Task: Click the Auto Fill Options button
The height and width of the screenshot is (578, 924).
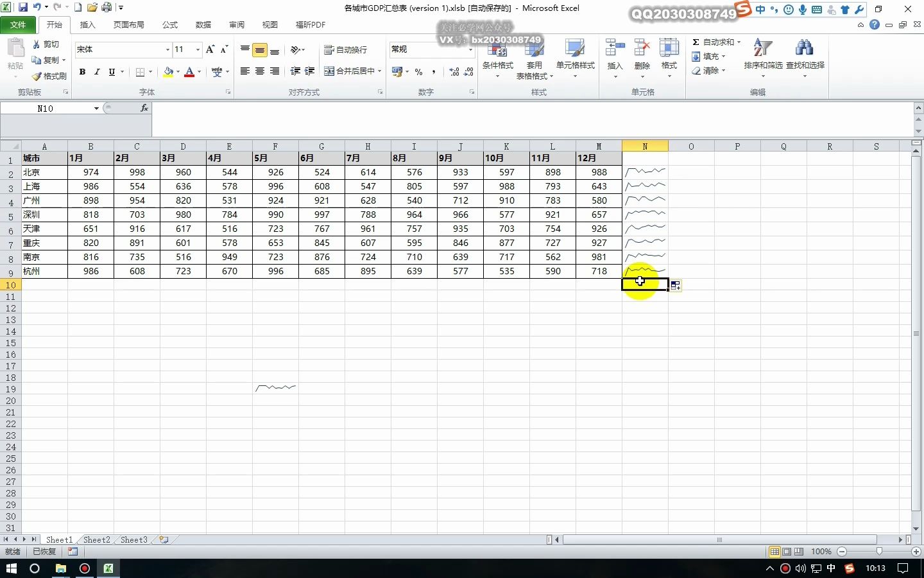Action: [675, 286]
